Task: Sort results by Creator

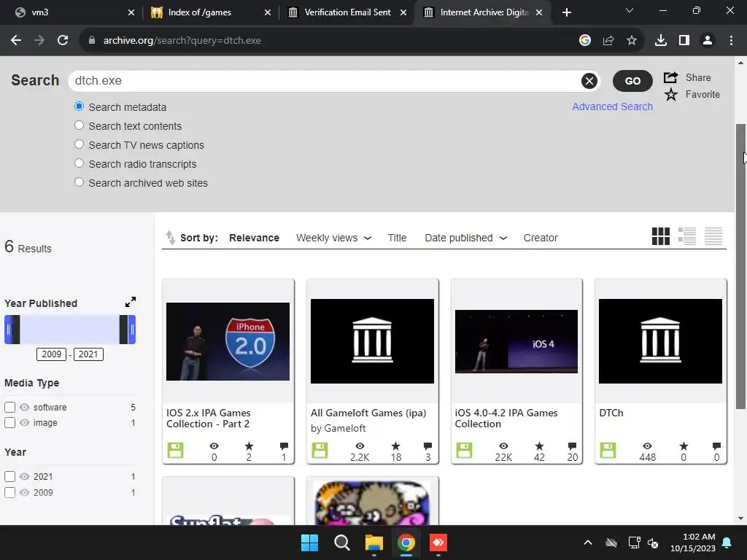Action: click(x=541, y=238)
